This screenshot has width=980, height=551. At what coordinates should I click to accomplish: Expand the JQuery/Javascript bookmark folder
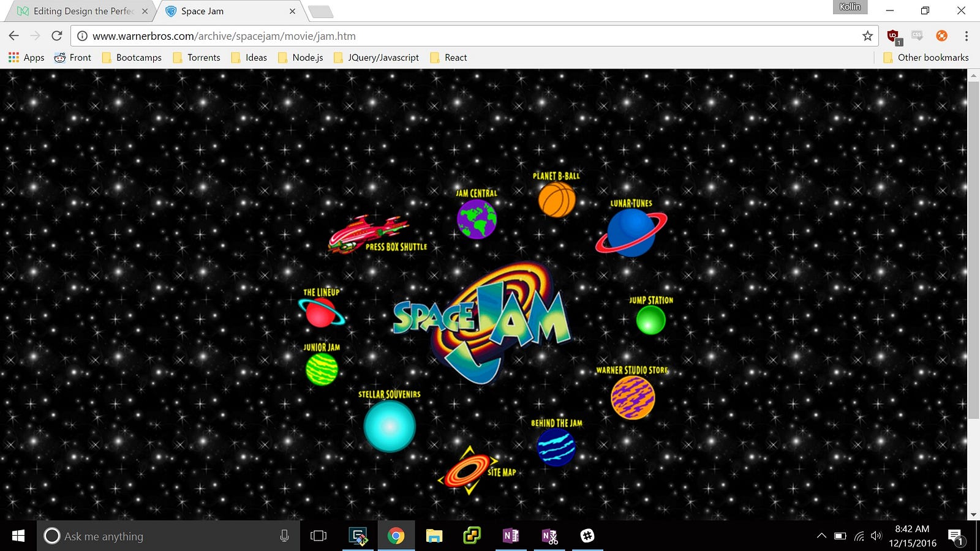tap(377, 58)
